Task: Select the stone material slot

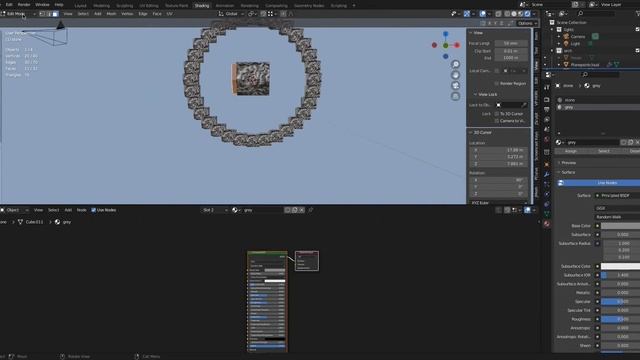Action: pos(598,100)
